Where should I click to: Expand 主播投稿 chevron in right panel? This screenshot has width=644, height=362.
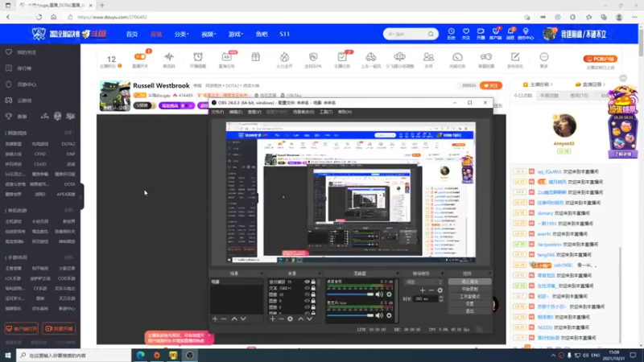(551, 84)
